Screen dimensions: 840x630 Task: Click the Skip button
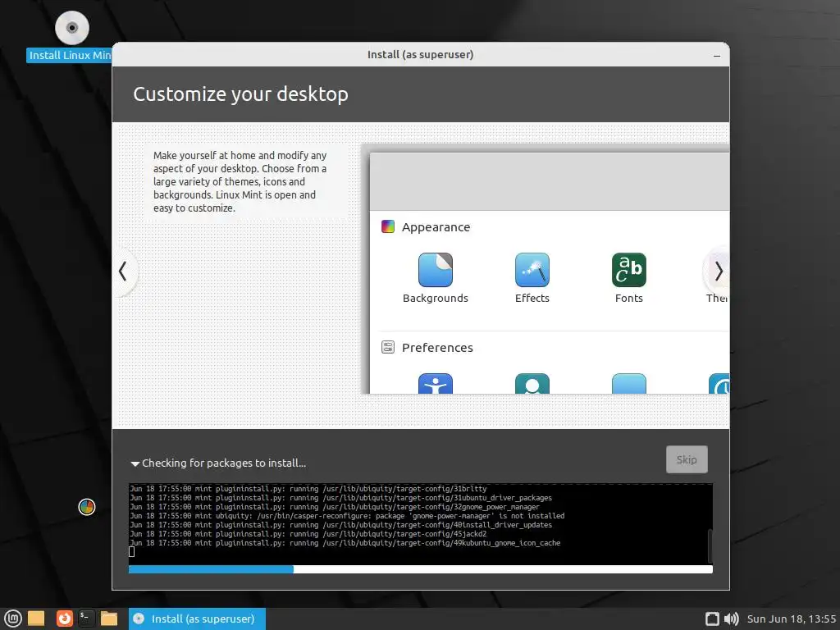pyautogui.click(x=687, y=459)
